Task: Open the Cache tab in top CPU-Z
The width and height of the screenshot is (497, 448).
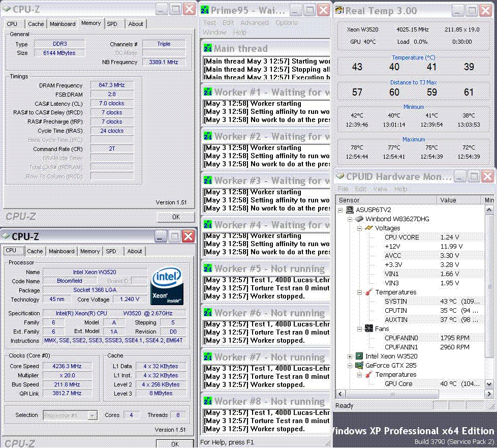Action: 36,24
